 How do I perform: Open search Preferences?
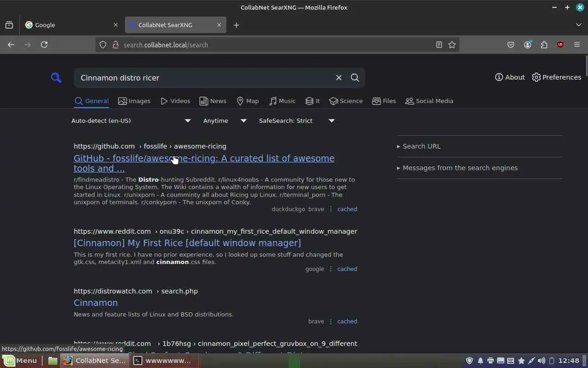[556, 77]
